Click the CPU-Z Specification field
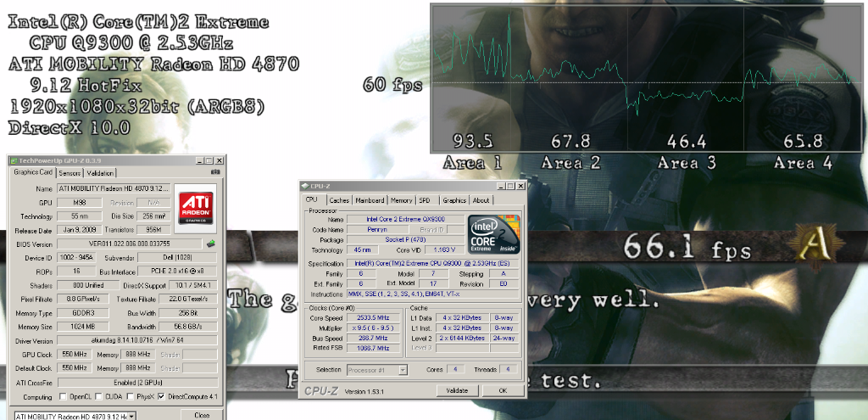868x420 pixels. [433, 263]
